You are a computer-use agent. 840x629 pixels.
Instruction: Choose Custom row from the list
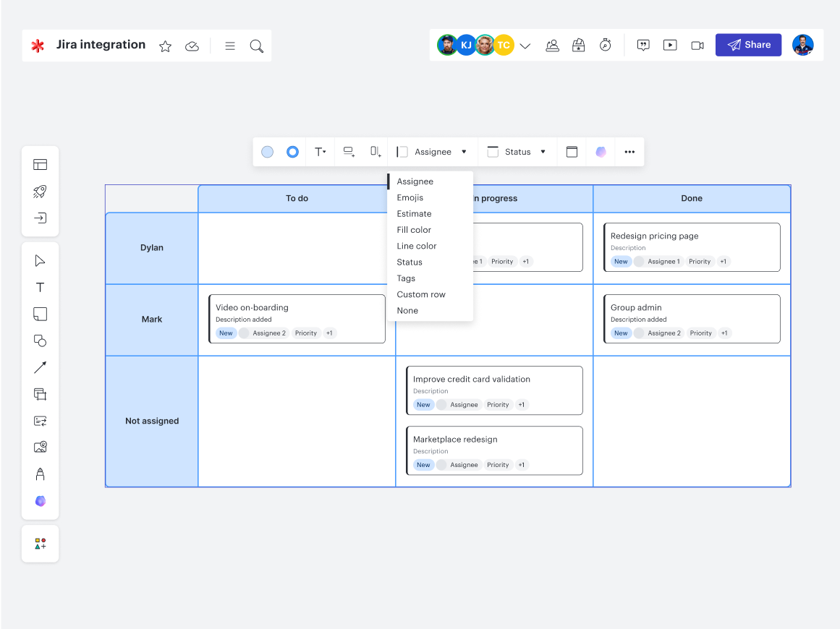[421, 294]
